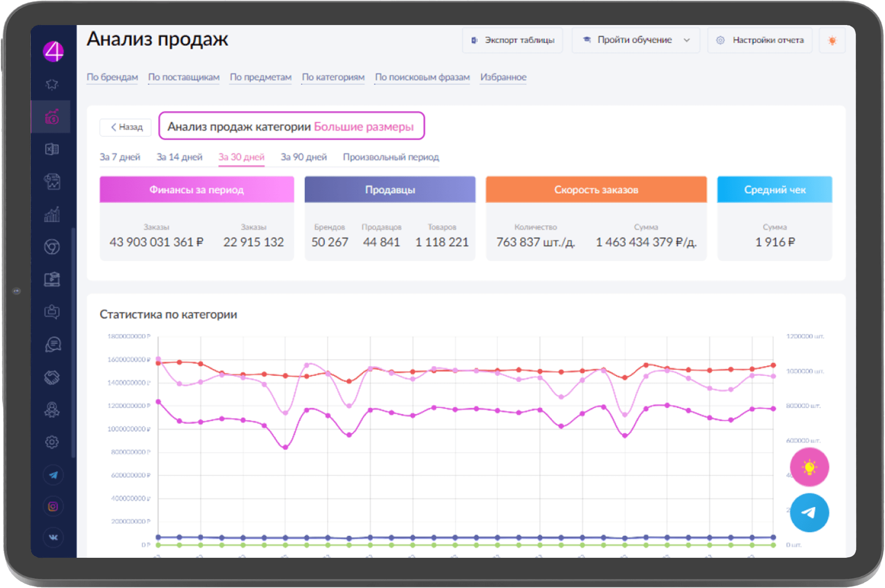Open the speech bubbles chat icon in sidebar
885x588 pixels.
click(x=53, y=344)
